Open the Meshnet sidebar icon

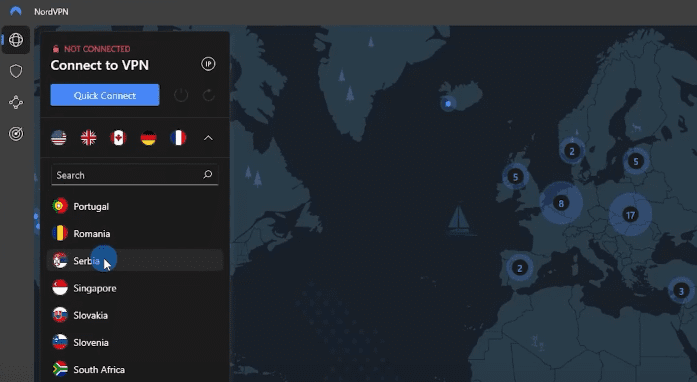[16, 103]
